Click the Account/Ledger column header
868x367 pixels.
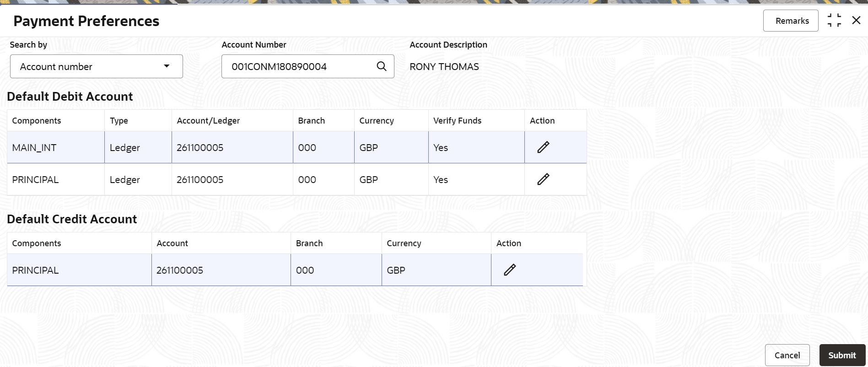[208, 121]
